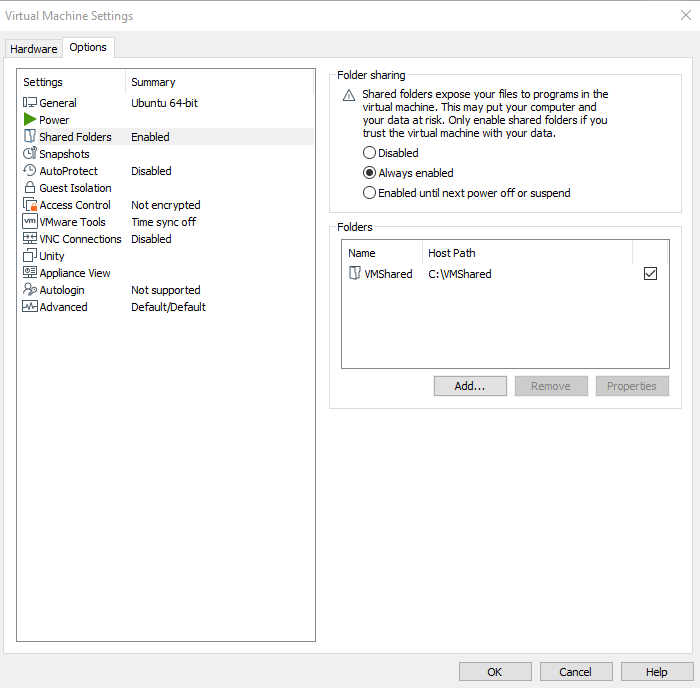This screenshot has height=688, width=700.
Task: Click the Settings column header
Action: pyautogui.click(x=71, y=82)
